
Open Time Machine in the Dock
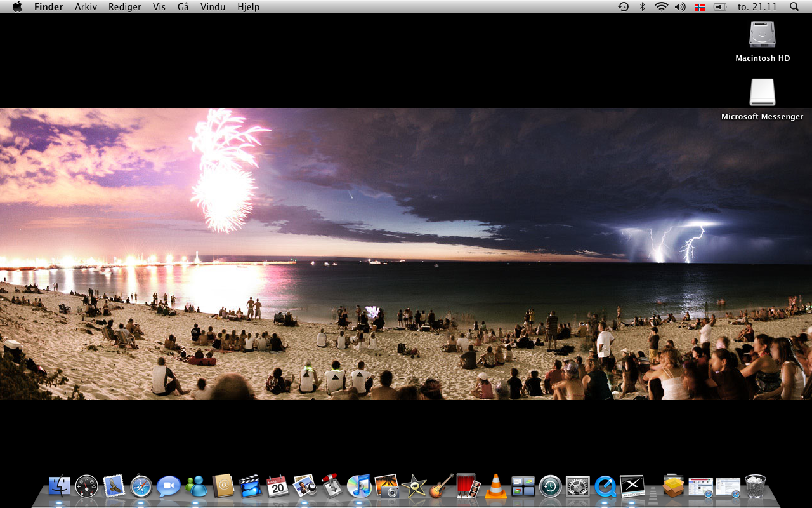click(551, 486)
